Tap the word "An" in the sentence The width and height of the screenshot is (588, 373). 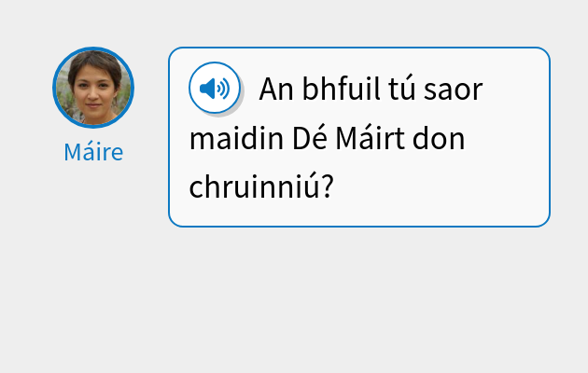point(276,90)
